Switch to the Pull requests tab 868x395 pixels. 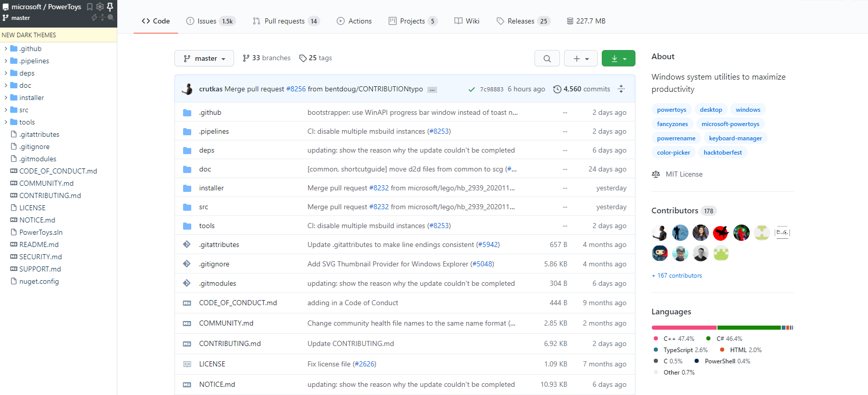286,21
